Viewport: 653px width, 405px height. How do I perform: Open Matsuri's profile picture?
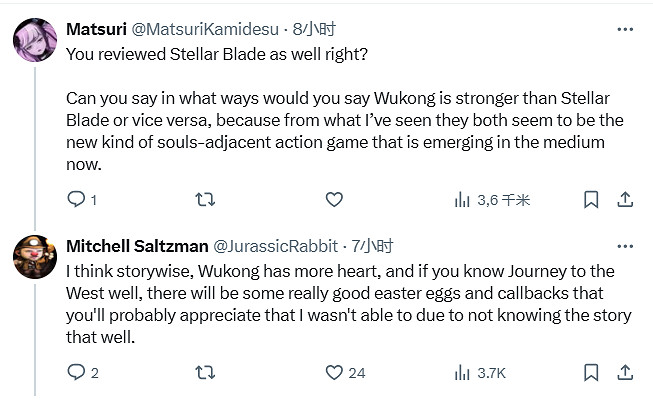(33, 42)
